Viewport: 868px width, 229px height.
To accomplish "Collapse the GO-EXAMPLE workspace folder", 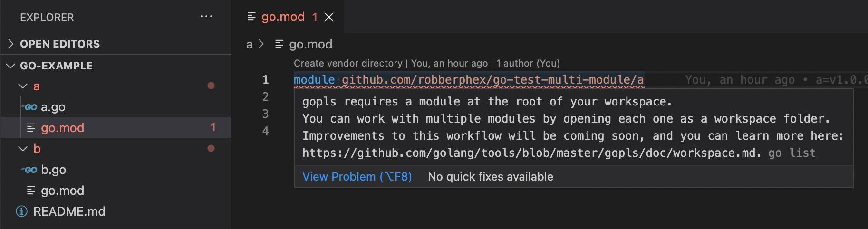I will coord(11,66).
